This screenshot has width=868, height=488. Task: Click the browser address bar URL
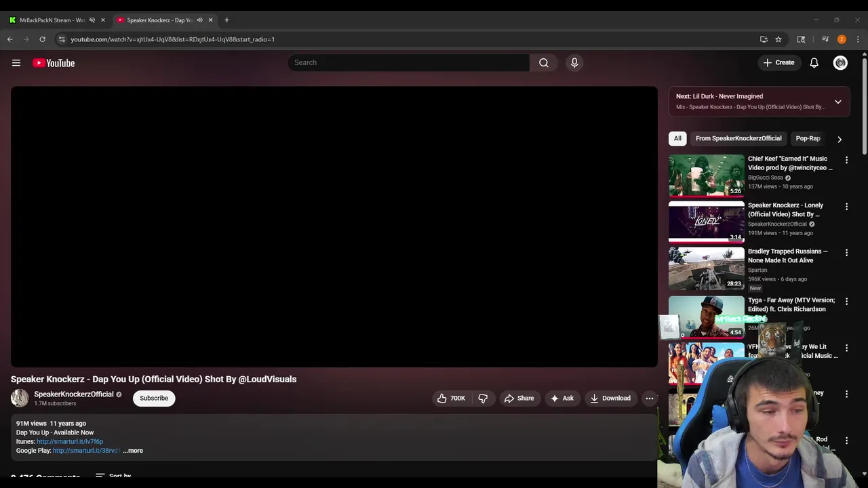point(172,39)
